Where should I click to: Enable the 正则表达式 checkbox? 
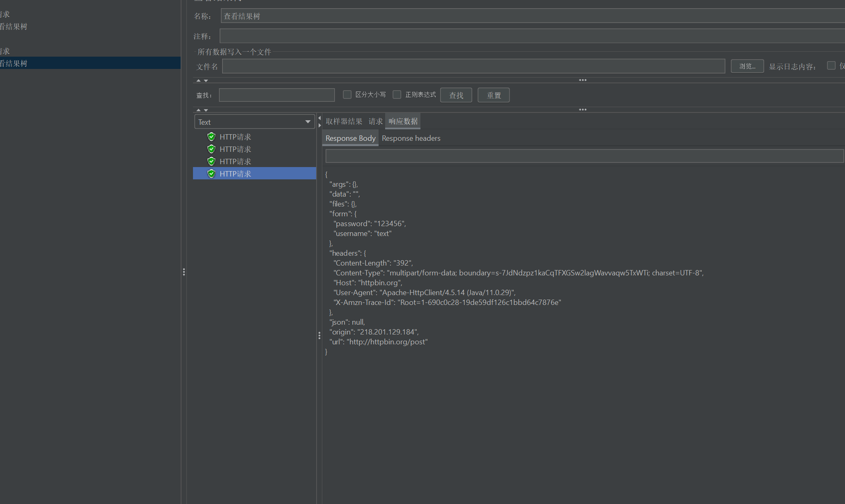tap(397, 95)
